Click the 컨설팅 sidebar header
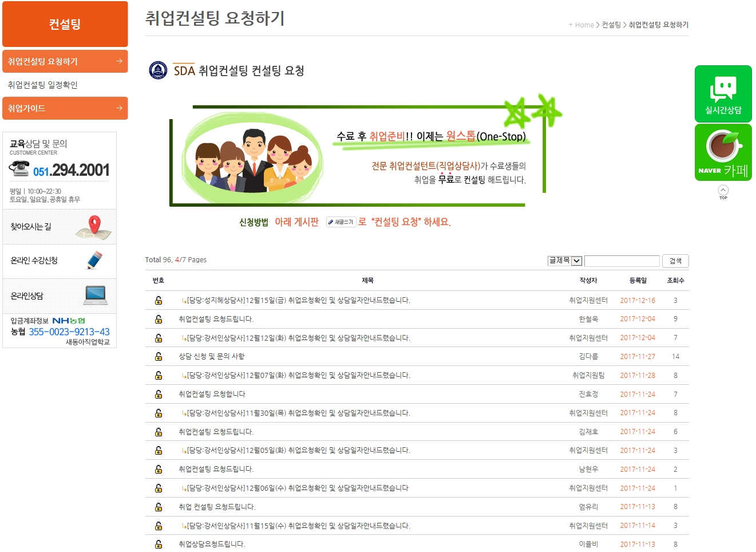756x552 pixels. coord(65,24)
